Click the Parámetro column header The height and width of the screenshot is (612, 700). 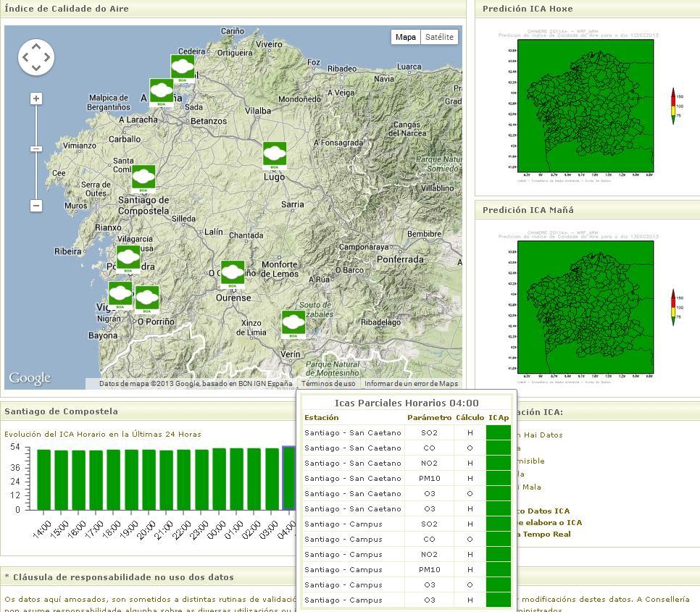coord(429,417)
